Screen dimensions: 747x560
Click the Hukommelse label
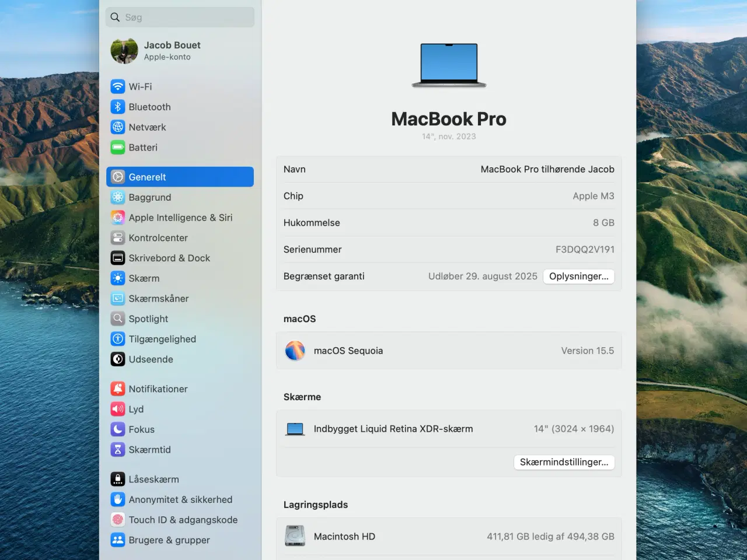click(x=312, y=223)
